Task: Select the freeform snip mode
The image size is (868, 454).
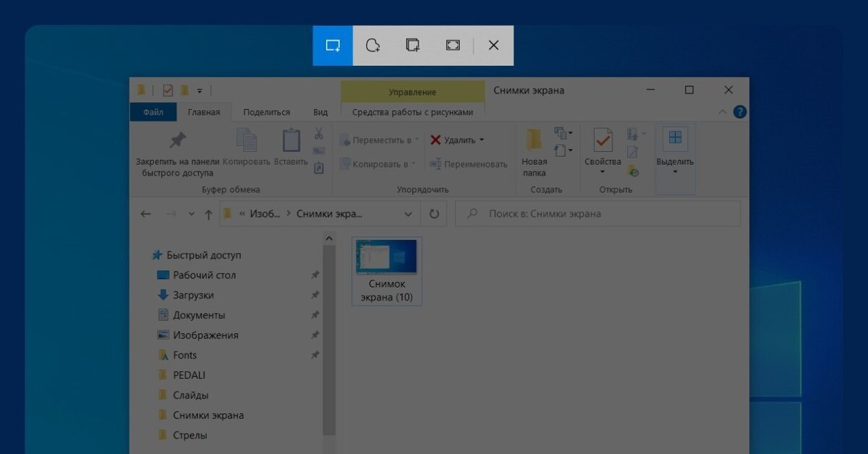Action: click(373, 46)
